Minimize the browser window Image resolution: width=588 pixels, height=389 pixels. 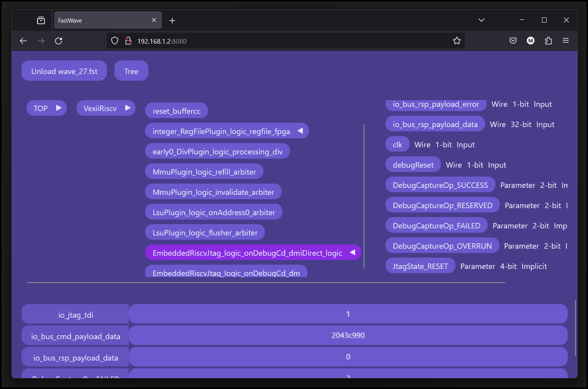[522, 20]
